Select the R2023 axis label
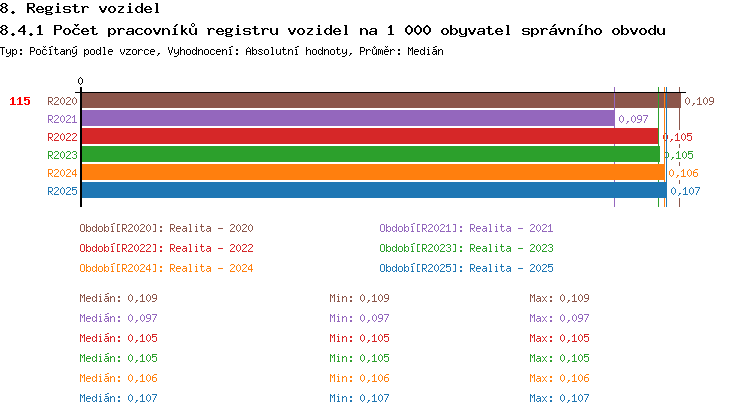 [62, 155]
